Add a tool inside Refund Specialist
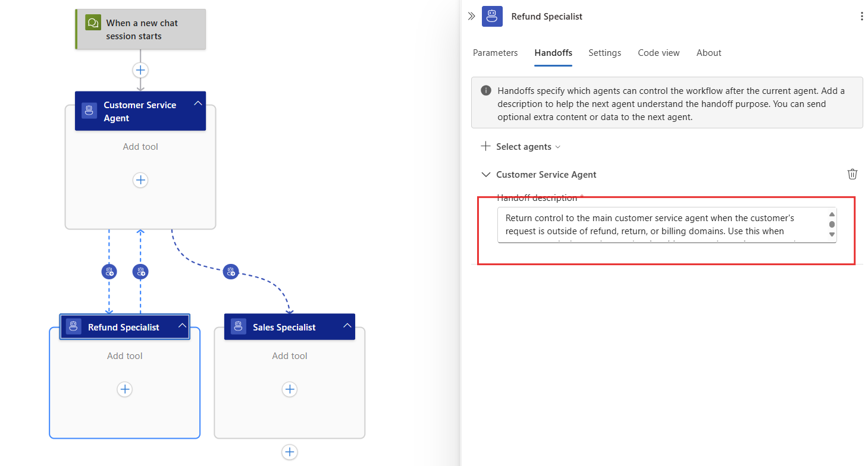The height and width of the screenshot is (466, 868). pyautogui.click(x=124, y=389)
